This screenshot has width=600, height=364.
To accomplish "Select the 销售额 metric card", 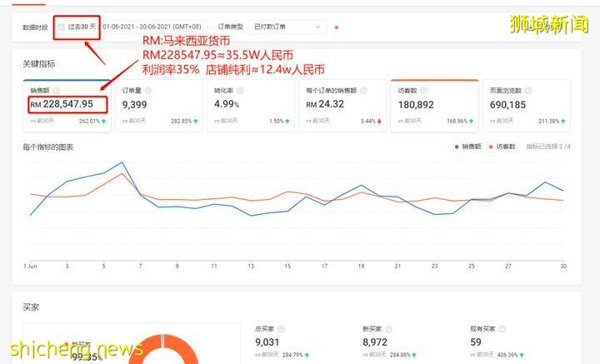I will point(67,106).
